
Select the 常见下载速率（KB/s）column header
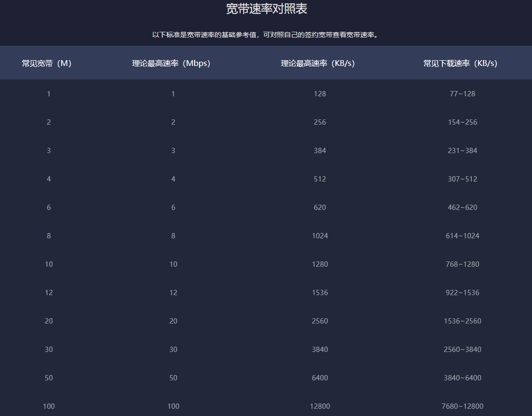coord(460,64)
